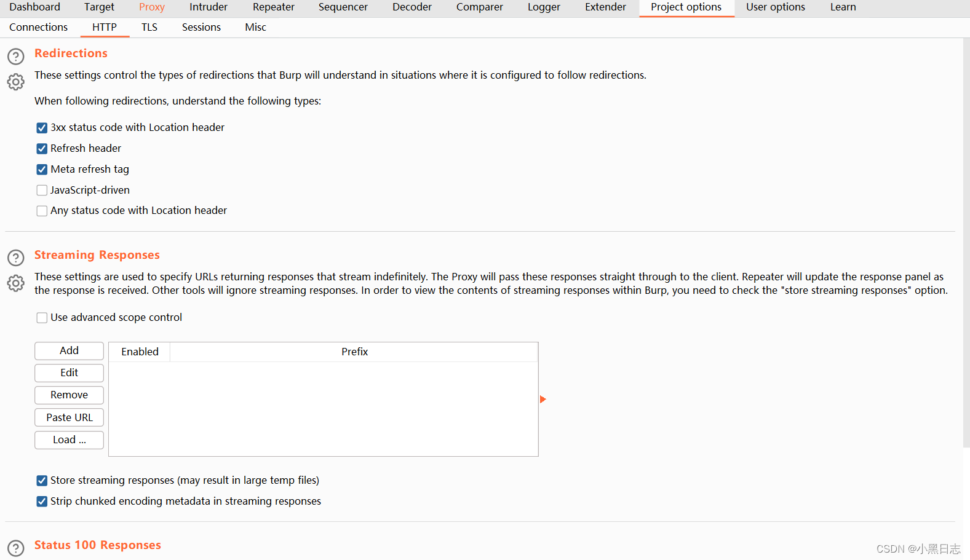The width and height of the screenshot is (970, 560).
Task: Open the Sequencer tab
Action: click(x=343, y=7)
